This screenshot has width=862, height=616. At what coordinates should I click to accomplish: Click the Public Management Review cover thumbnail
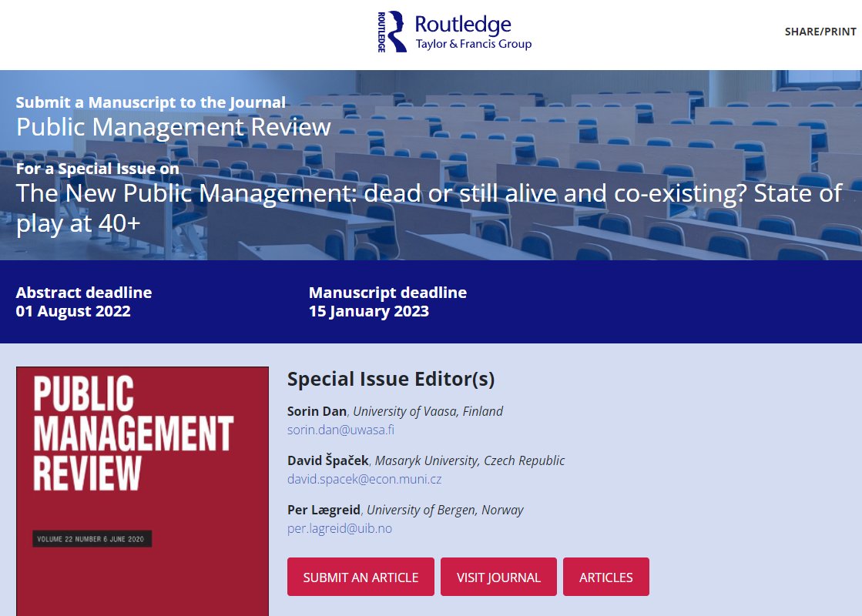click(143, 491)
